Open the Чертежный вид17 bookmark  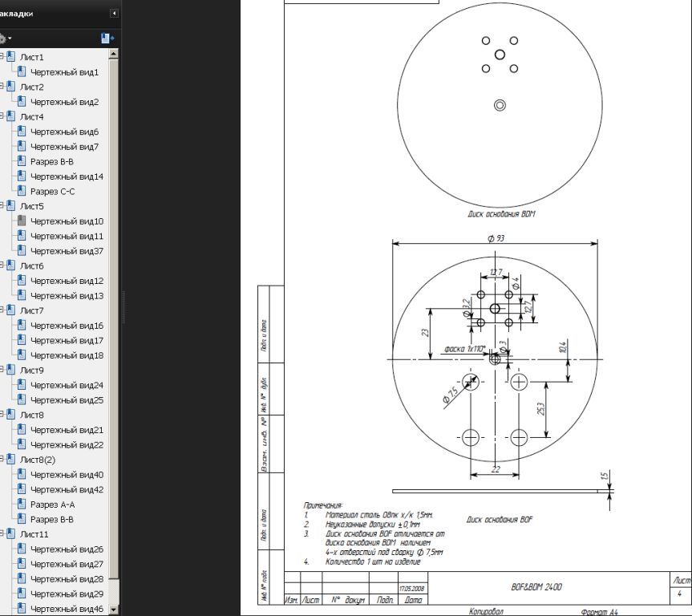click(x=67, y=340)
